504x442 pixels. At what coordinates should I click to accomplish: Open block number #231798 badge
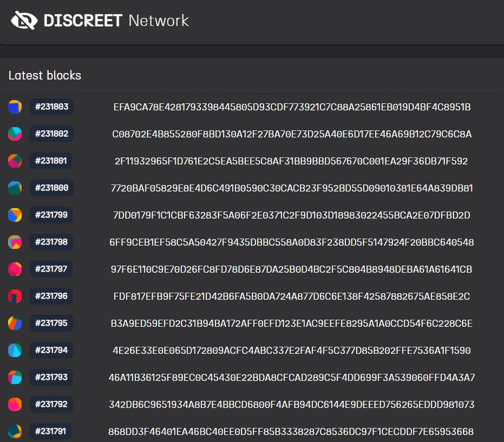(x=51, y=242)
